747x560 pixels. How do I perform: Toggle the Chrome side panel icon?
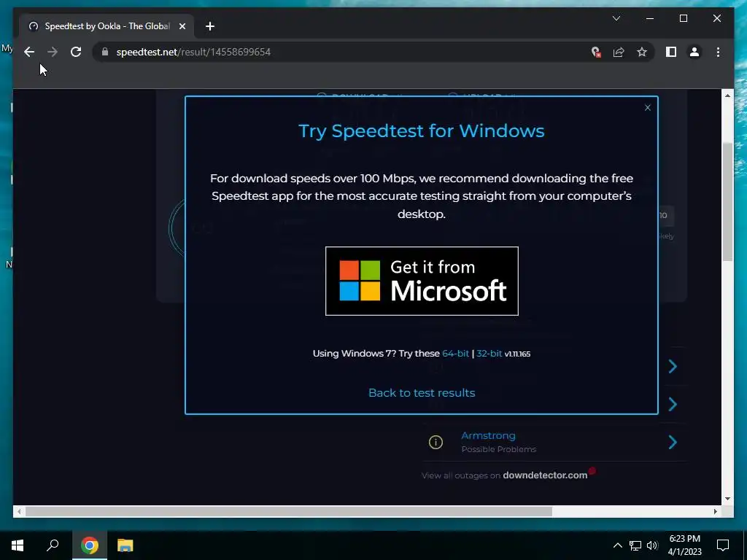tap(671, 52)
